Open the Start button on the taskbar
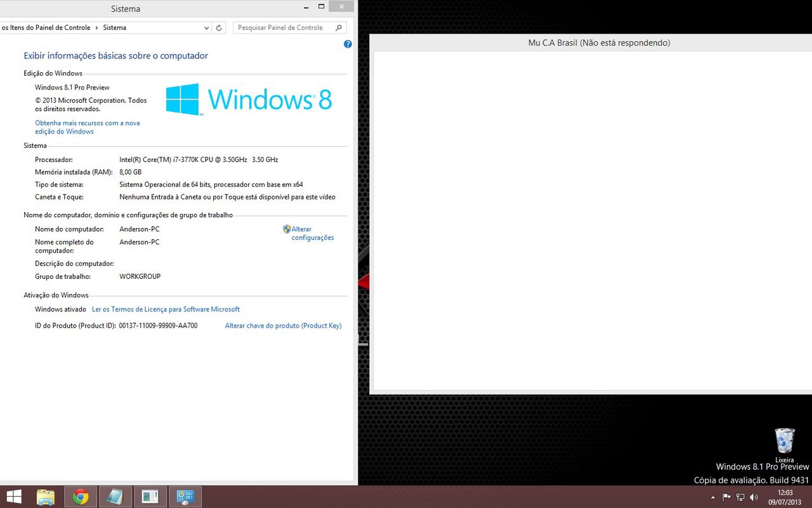 point(13,497)
